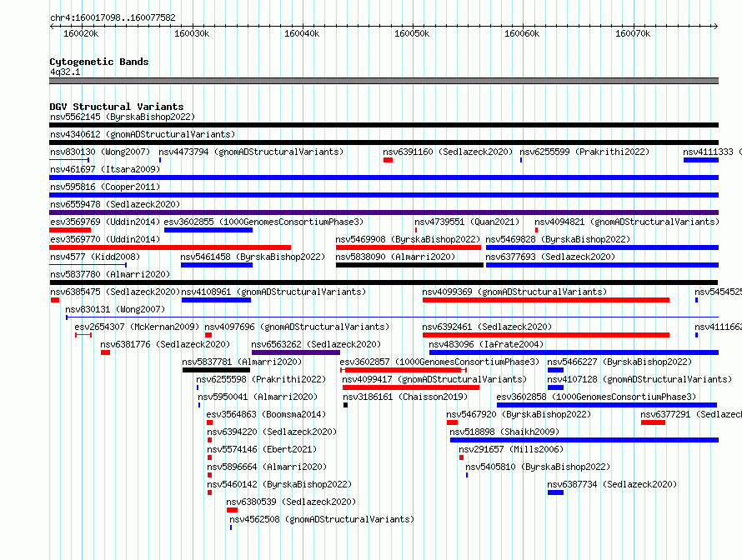Image resolution: width=742 pixels, height=560 pixels.
Task: Select blue bar under nsv5461458
Action: [217, 265]
